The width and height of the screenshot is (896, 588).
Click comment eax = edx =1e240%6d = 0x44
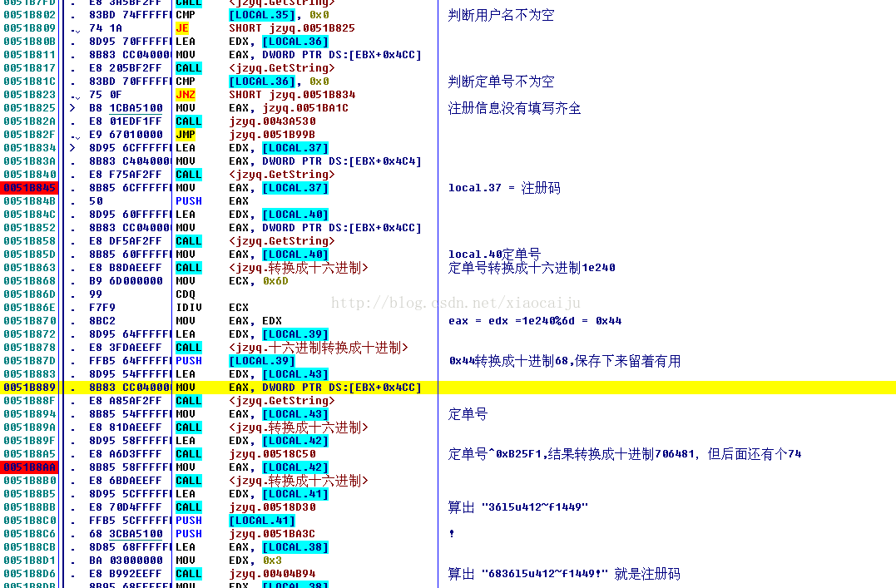(535, 320)
